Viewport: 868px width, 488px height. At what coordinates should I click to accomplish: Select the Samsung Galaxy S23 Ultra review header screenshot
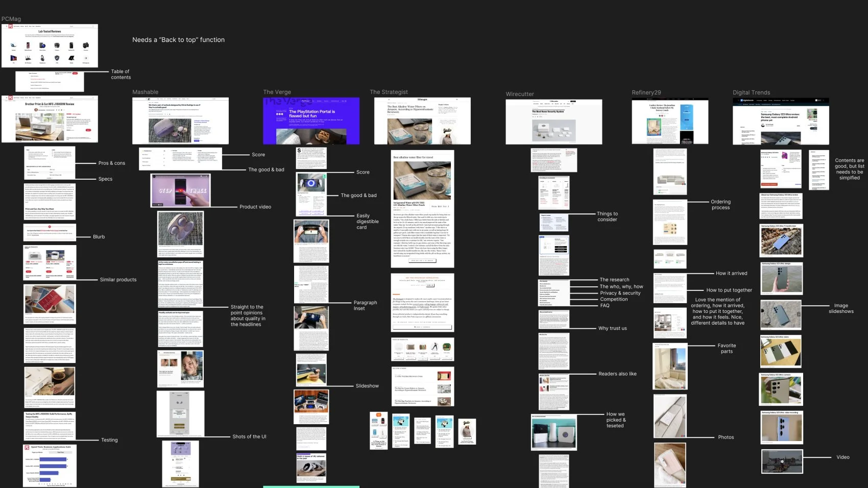tap(781, 121)
